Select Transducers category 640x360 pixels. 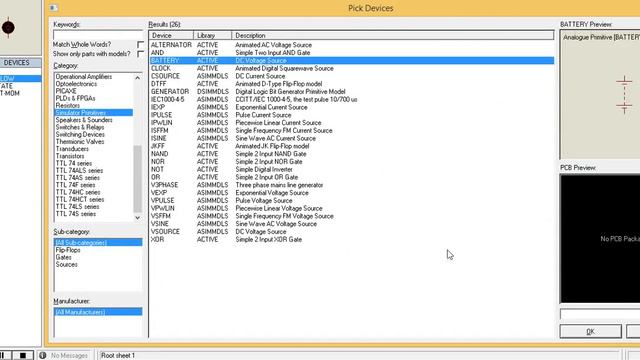[x=93, y=149]
